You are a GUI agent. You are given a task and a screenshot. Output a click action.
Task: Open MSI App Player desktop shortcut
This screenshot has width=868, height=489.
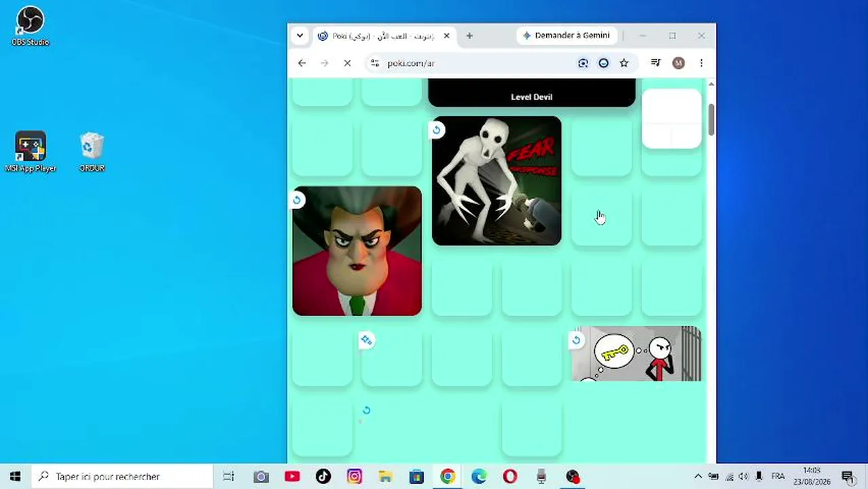coord(30,152)
